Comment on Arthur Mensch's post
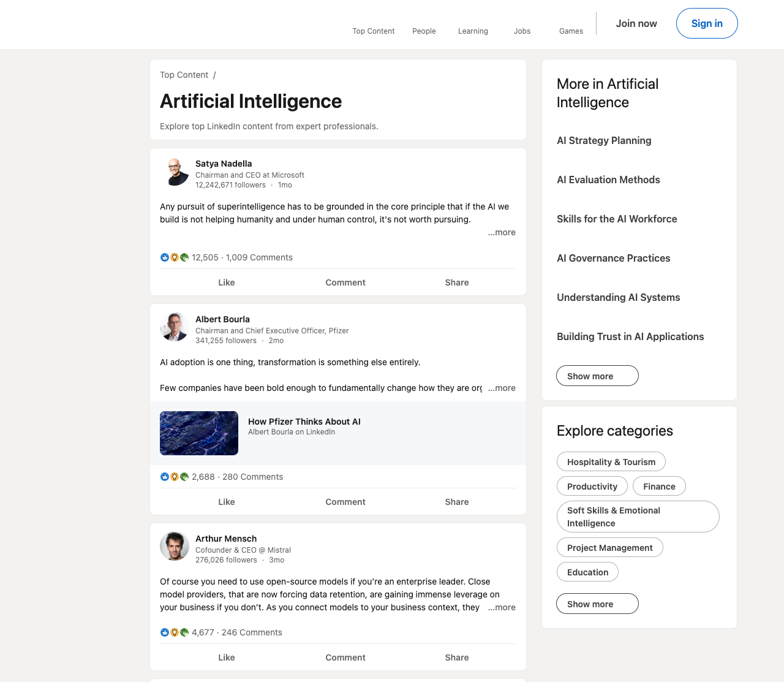The width and height of the screenshot is (784, 682). (345, 657)
